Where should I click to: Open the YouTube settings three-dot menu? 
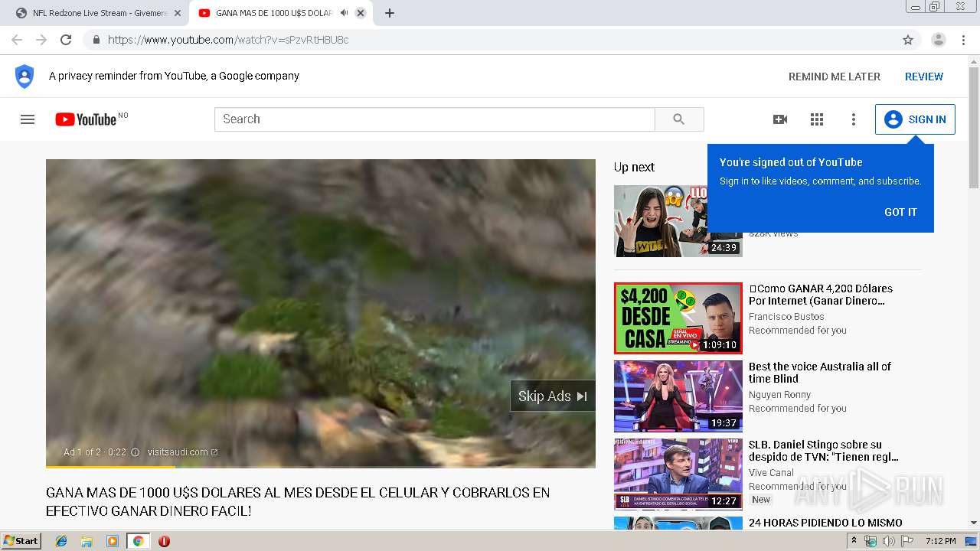[x=854, y=119]
